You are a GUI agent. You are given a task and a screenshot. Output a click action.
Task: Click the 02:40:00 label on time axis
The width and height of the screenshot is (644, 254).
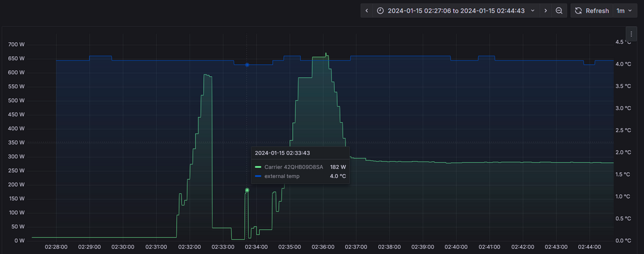pos(457,247)
